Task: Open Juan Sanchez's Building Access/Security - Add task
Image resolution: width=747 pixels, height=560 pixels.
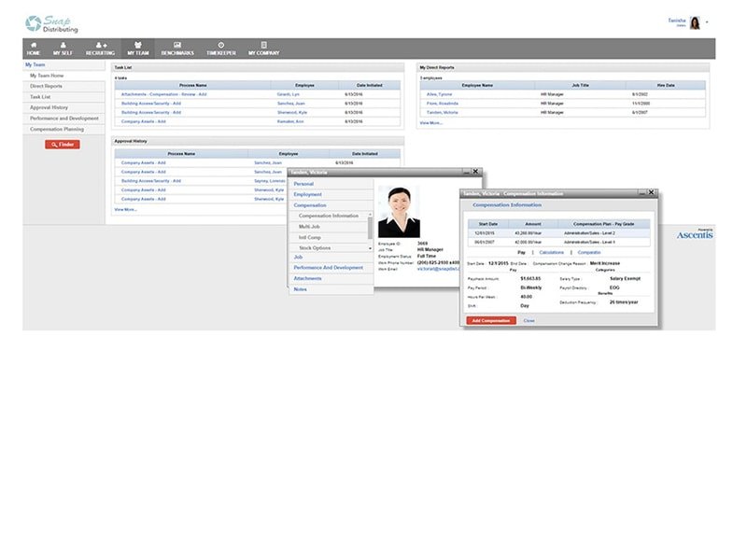Action: (x=151, y=104)
